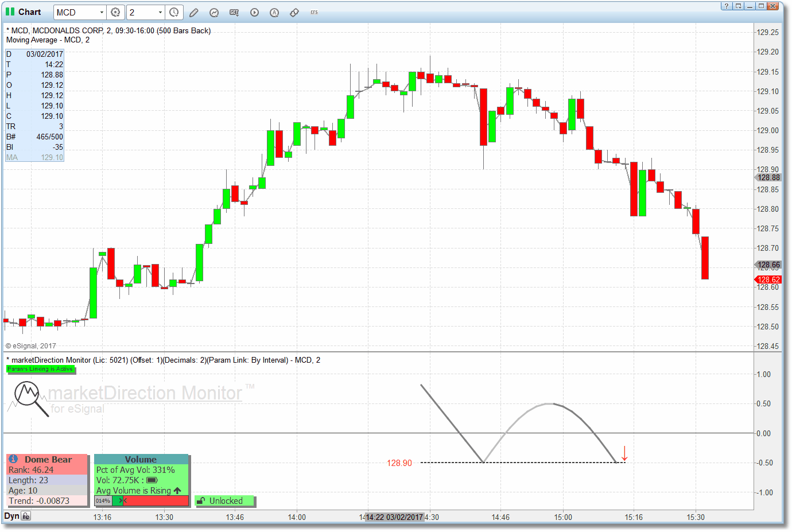Toggle the Unlocked padlock button

click(x=225, y=501)
